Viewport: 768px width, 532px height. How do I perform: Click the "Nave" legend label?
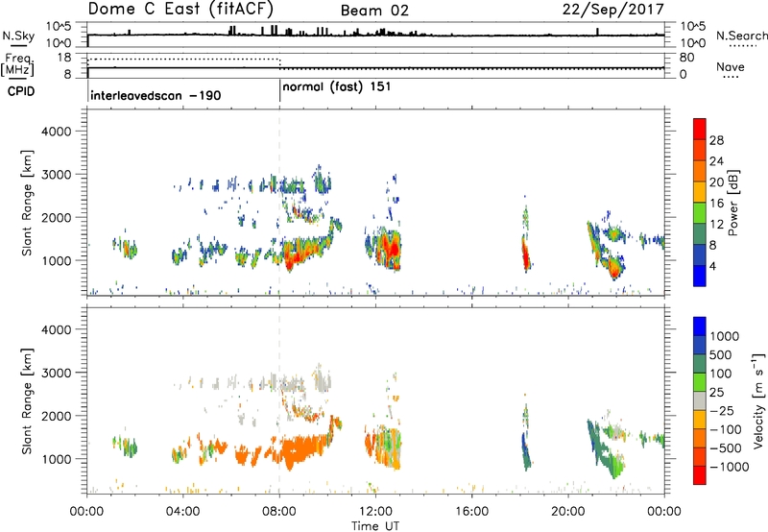731,66
